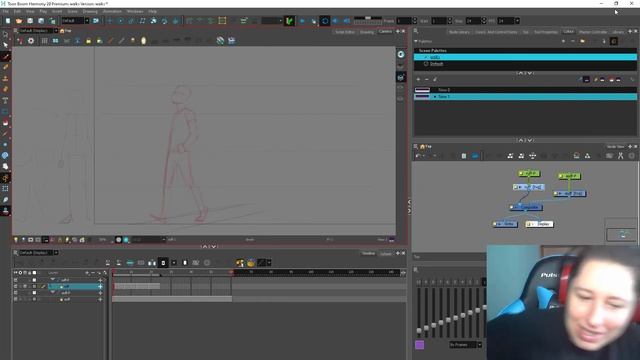This screenshot has height=360, width=640.
Task: Open the Animation menu
Action: (x=112, y=11)
